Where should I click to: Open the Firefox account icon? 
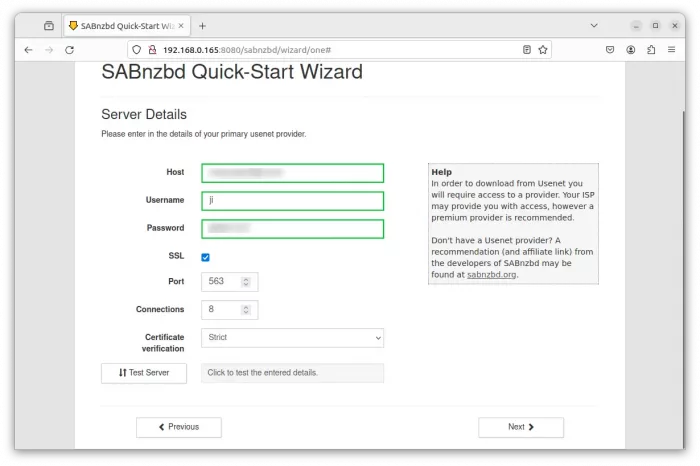coord(631,49)
